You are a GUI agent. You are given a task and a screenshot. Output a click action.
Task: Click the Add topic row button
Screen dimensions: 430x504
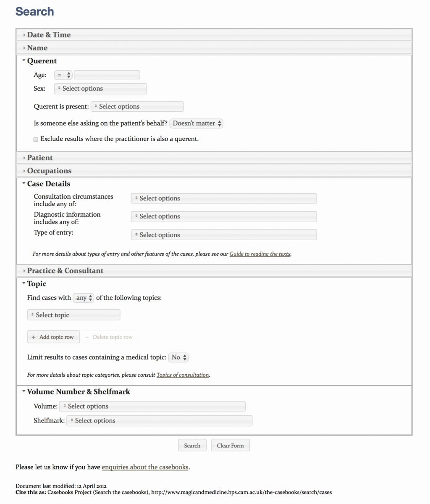pos(53,337)
